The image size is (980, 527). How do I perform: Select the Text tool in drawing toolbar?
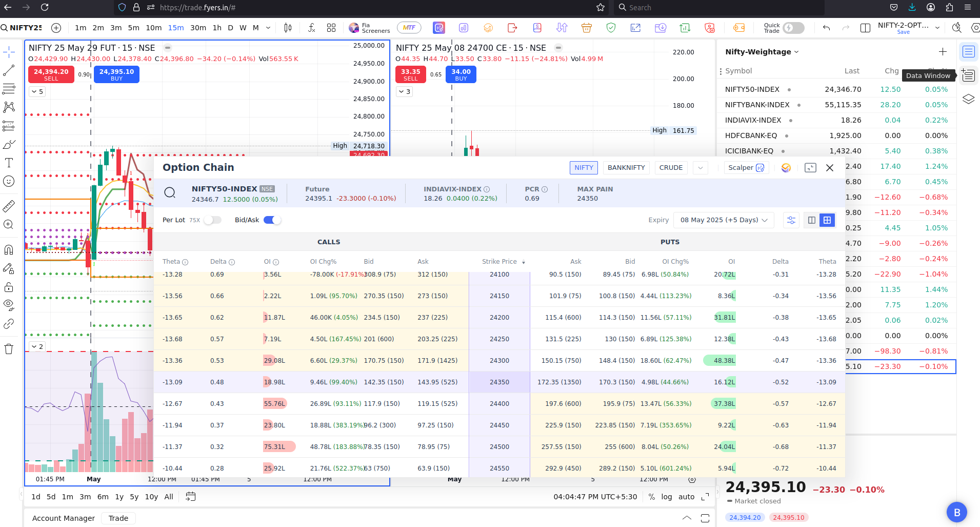coord(9,163)
